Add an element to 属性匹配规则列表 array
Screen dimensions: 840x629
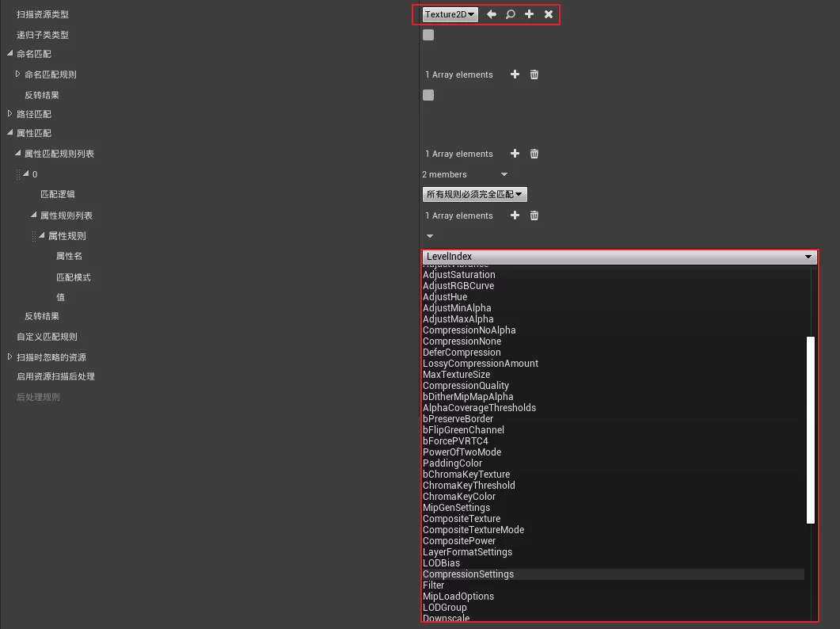coord(515,154)
